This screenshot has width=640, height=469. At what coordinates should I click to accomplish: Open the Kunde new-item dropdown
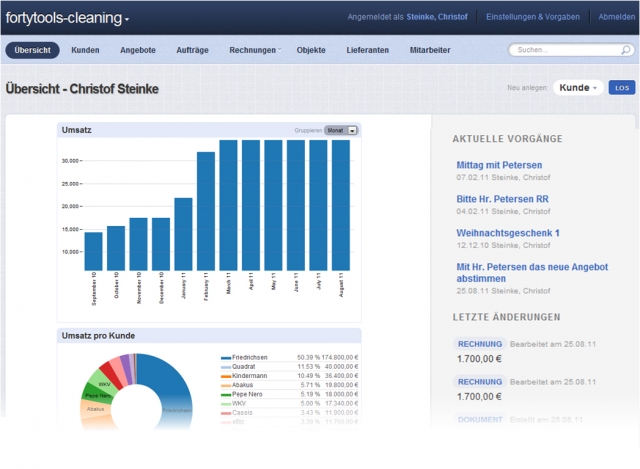[578, 88]
